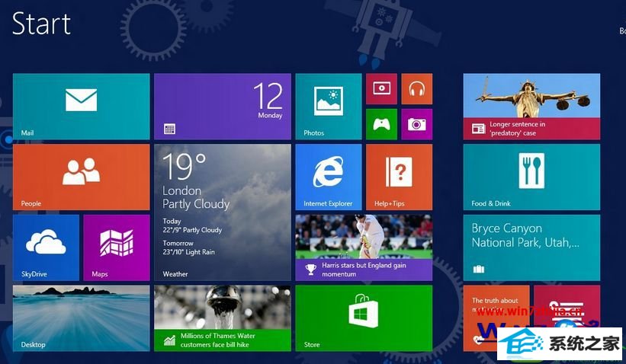Open the Mail tile
Image resolution: width=626 pixels, height=364 pixels.
click(81, 107)
